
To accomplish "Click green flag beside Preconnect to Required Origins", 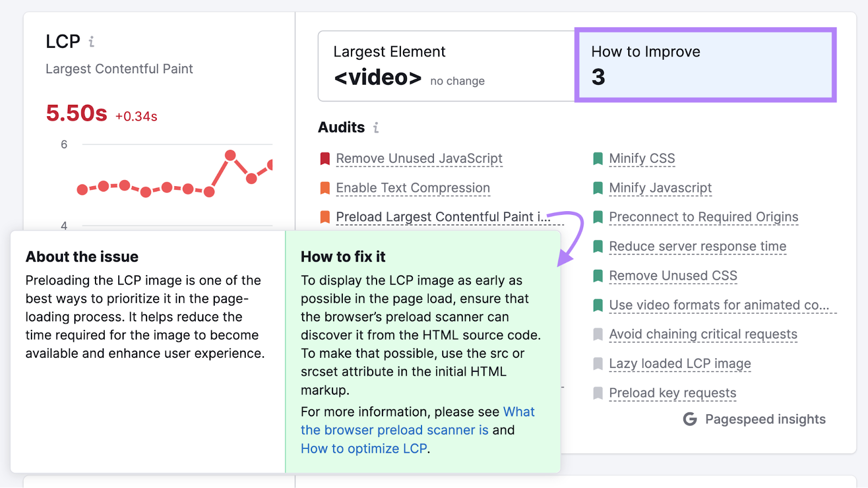I will 598,217.
